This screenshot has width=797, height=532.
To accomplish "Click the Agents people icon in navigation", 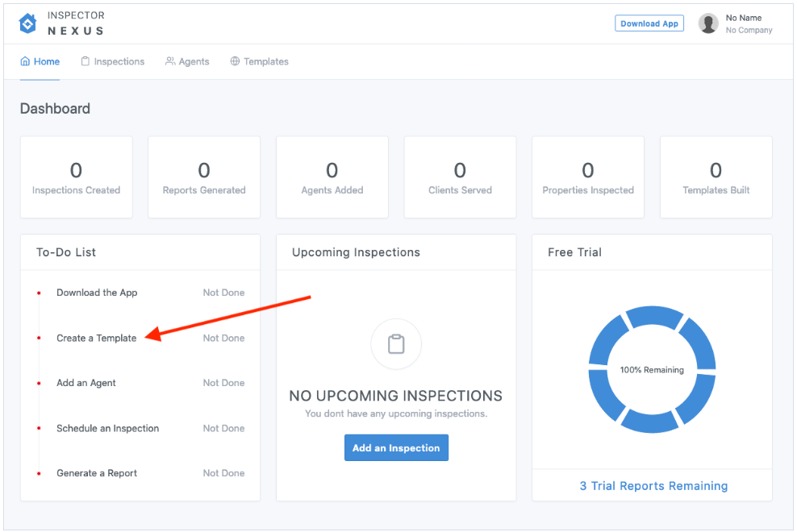I will tap(170, 61).
